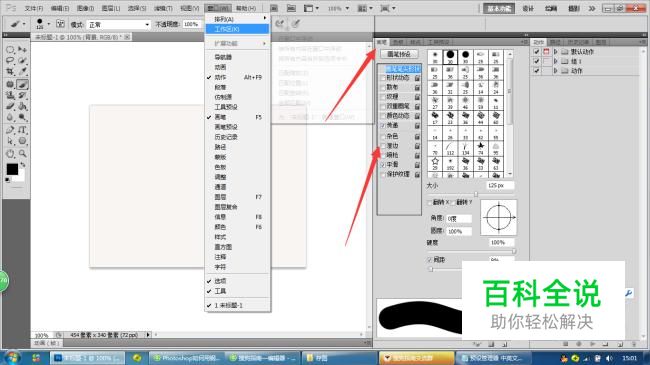Select the Hand tool

coord(10,153)
